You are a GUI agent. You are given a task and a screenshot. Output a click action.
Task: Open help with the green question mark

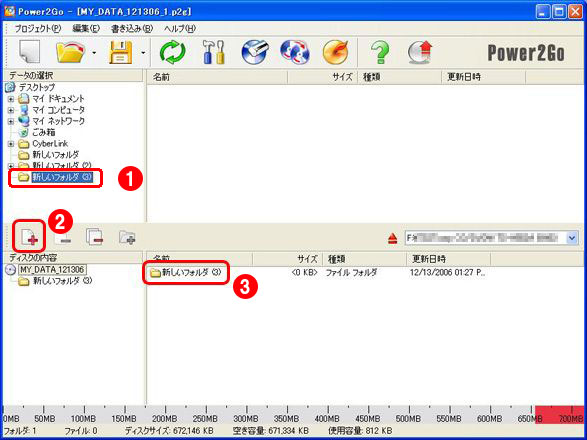[380, 52]
